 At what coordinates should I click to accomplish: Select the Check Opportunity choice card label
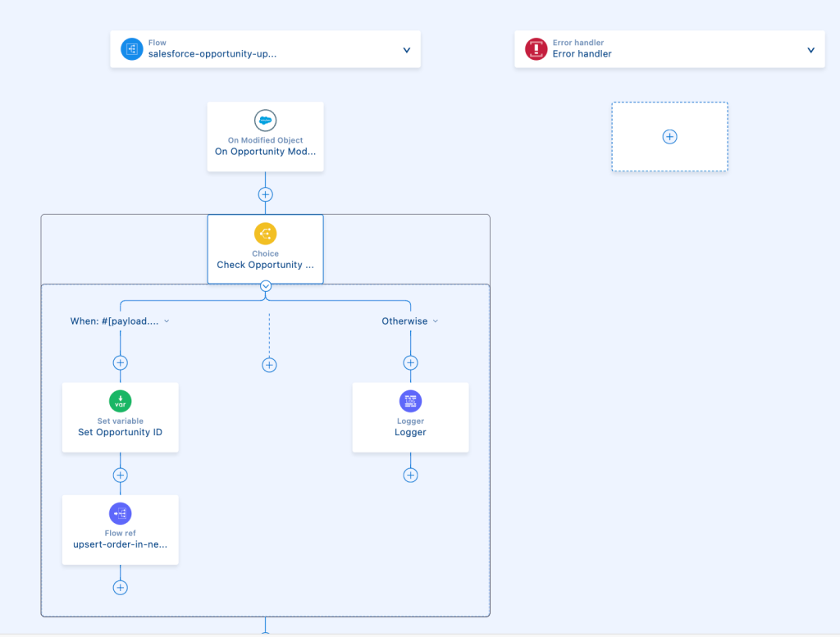click(x=265, y=265)
